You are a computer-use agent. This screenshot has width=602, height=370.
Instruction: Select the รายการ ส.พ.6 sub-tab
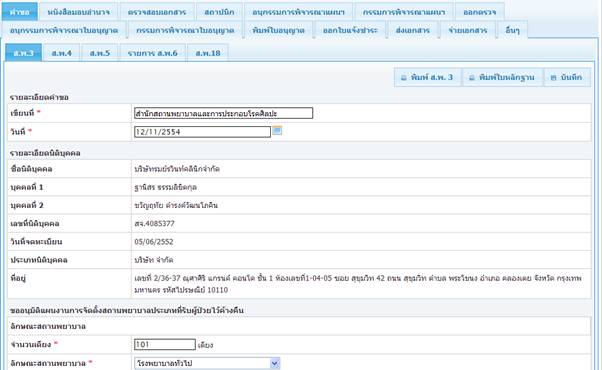pos(152,53)
